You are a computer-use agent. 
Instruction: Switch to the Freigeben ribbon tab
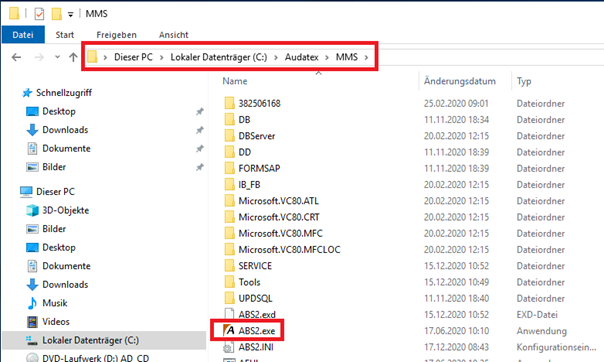(116, 35)
